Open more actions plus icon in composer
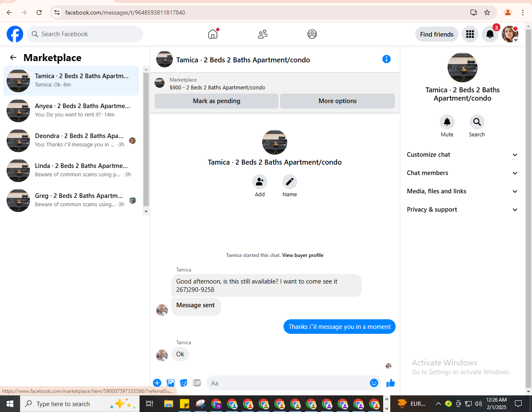Screen dimensions: 532x412 (157, 383)
